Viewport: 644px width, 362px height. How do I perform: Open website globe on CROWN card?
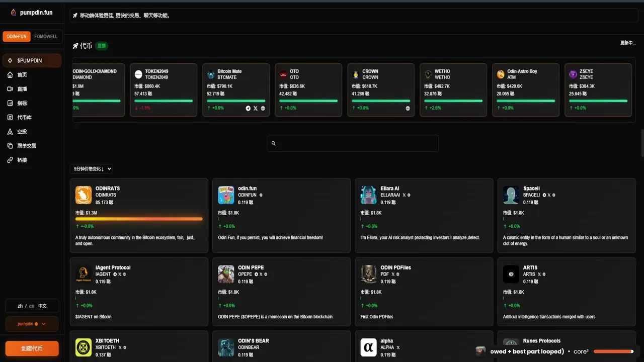tap(408, 108)
